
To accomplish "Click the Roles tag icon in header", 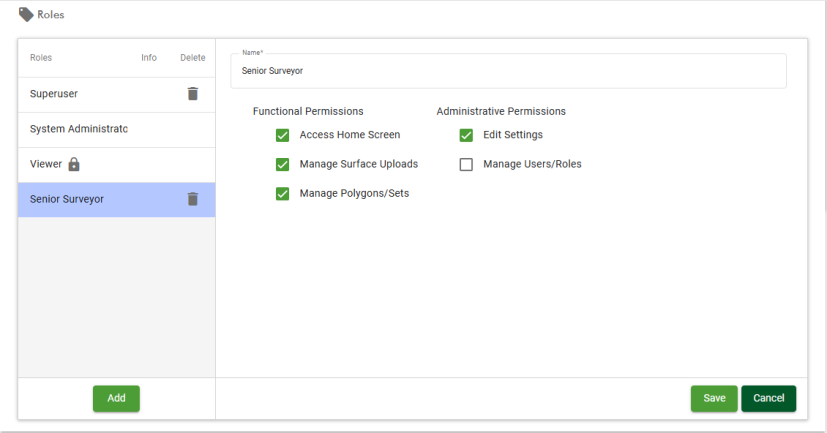I will 26,15.
